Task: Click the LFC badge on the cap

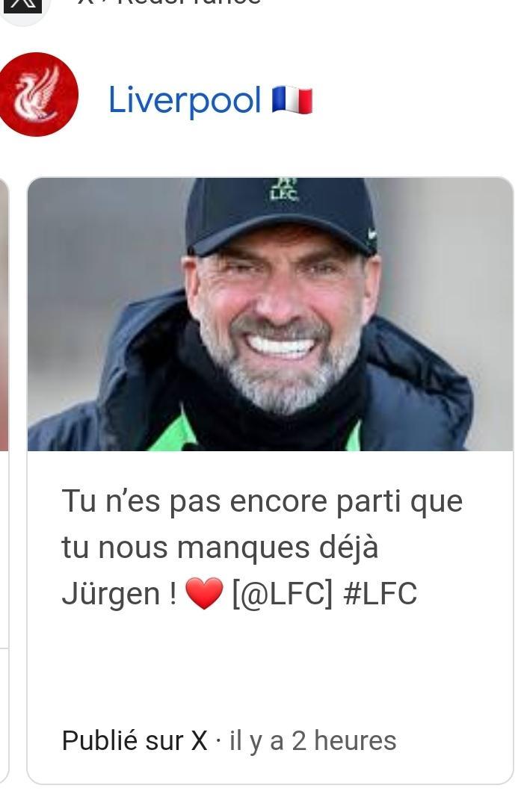Action: coord(283,190)
